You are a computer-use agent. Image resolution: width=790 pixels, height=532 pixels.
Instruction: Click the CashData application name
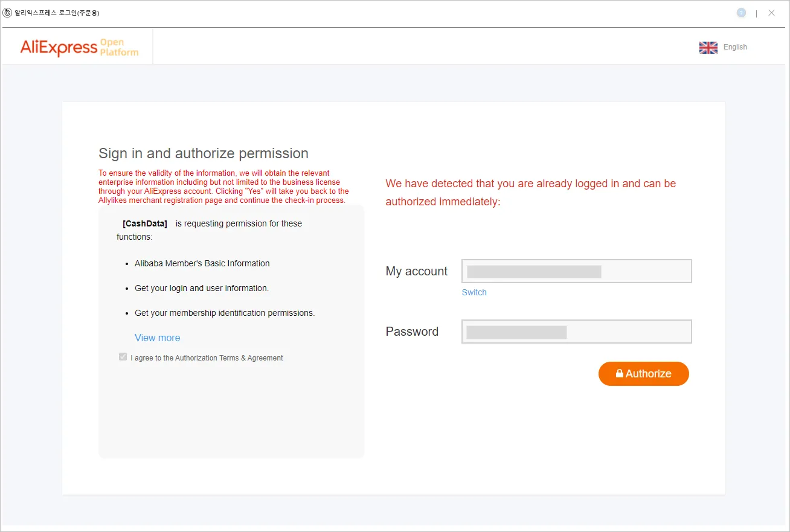tap(145, 223)
